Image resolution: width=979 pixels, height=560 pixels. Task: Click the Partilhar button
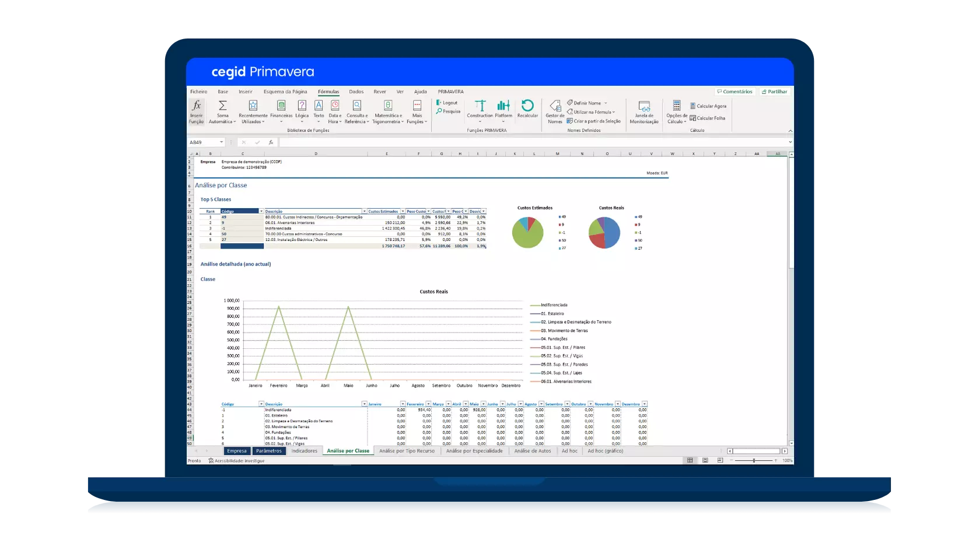(x=775, y=92)
